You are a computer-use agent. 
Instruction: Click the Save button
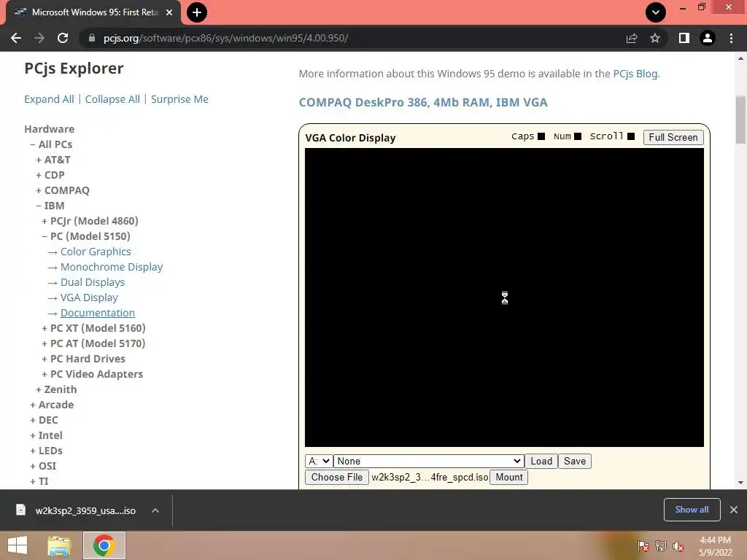(575, 461)
